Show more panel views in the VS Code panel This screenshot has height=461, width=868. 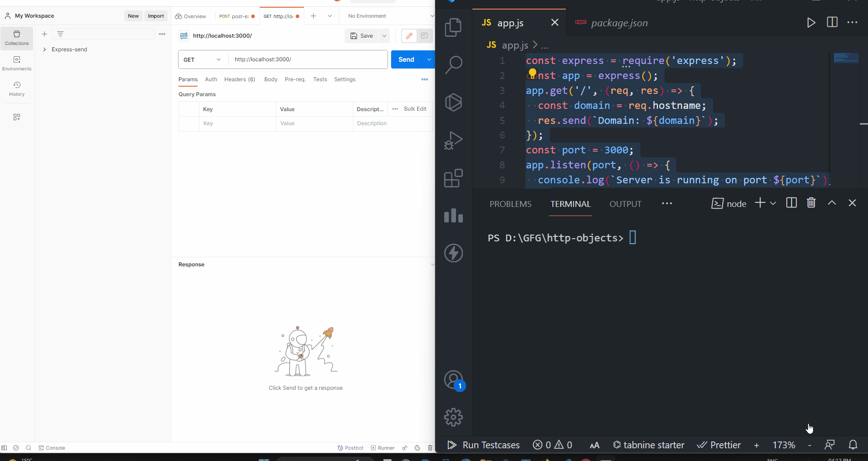click(667, 203)
